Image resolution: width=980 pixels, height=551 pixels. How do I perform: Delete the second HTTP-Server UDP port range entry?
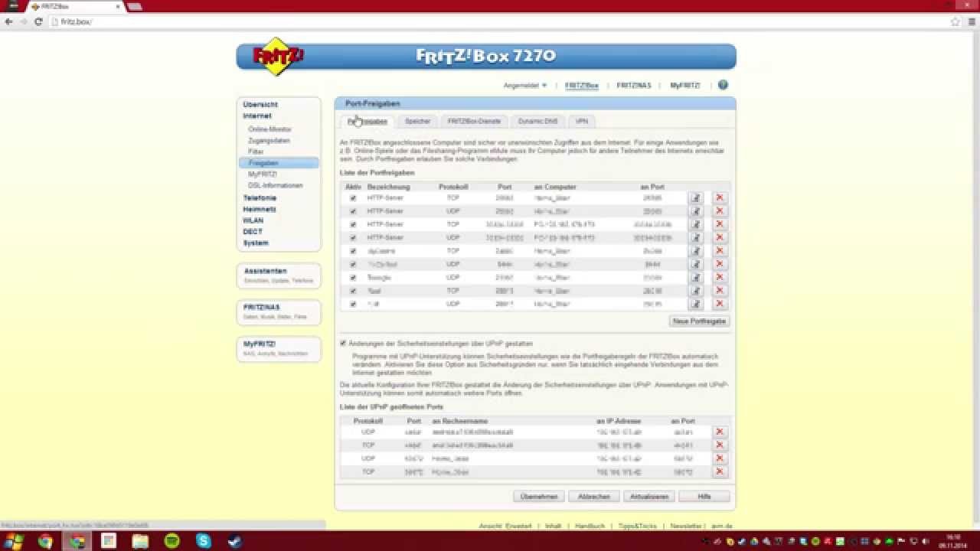click(720, 237)
